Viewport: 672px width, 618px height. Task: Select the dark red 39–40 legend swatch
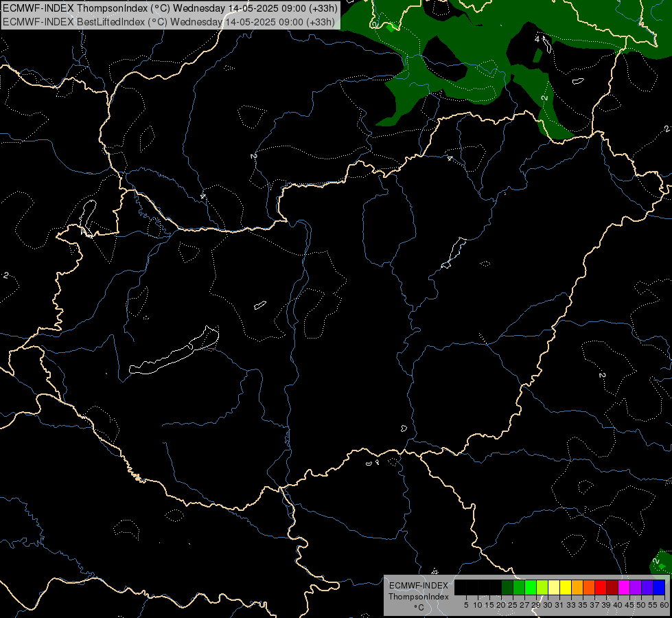pyautogui.click(x=612, y=587)
